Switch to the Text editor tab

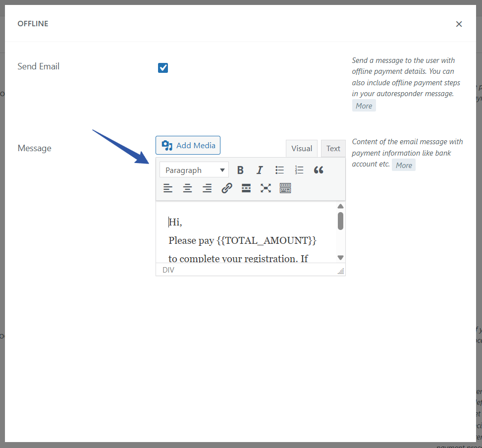[333, 148]
